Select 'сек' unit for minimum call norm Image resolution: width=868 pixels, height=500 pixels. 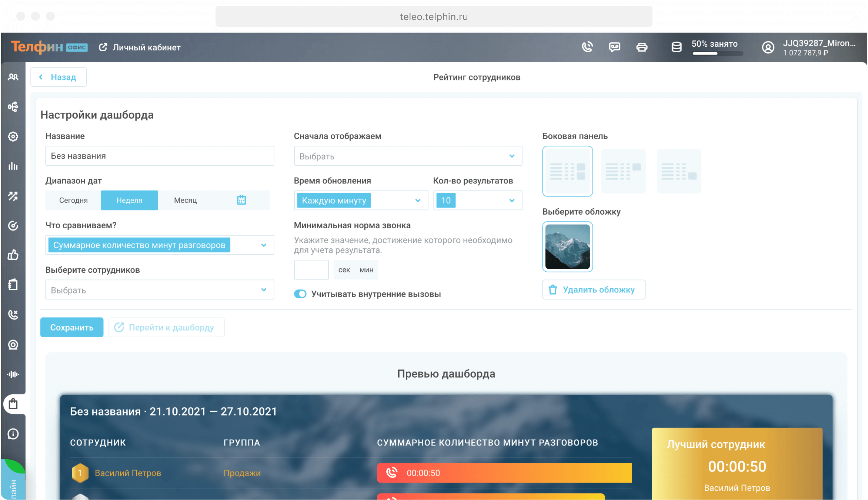coord(344,270)
